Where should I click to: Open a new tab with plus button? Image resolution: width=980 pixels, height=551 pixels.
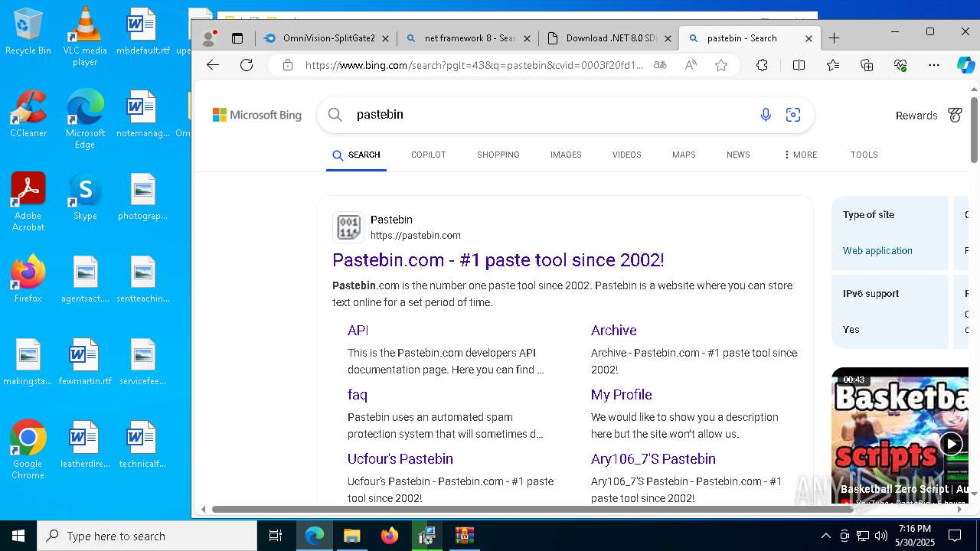point(834,38)
